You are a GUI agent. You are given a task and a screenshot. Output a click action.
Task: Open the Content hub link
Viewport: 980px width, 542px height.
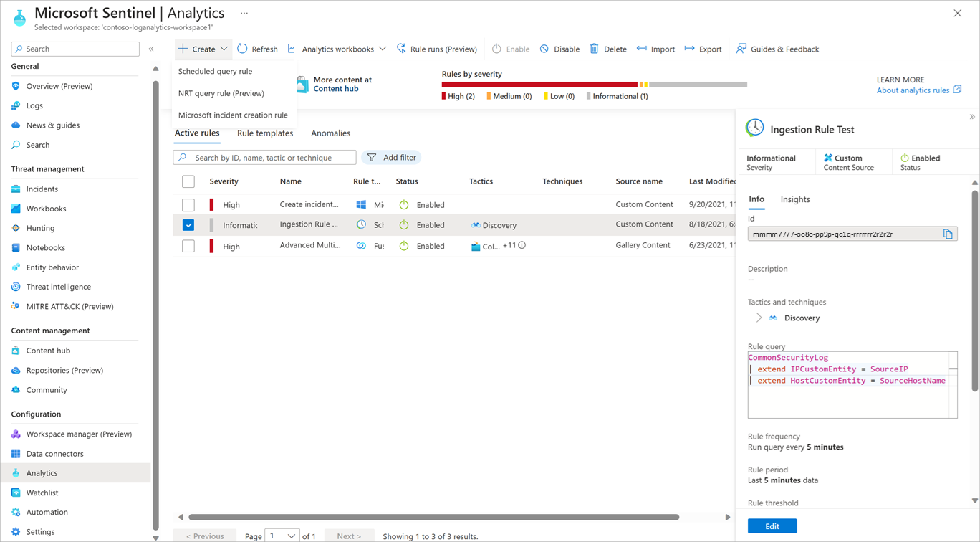(x=336, y=89)
